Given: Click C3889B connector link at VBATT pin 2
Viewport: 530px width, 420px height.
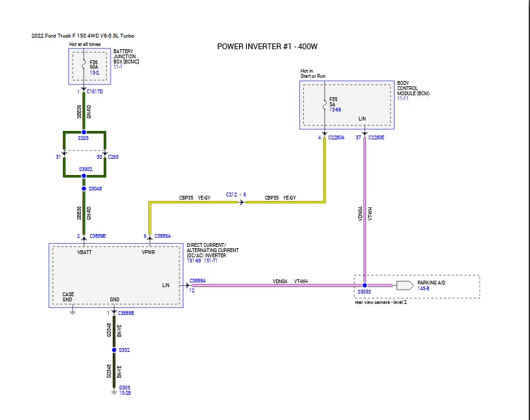Looking at the screenshot, I should [x=98, y=236].
